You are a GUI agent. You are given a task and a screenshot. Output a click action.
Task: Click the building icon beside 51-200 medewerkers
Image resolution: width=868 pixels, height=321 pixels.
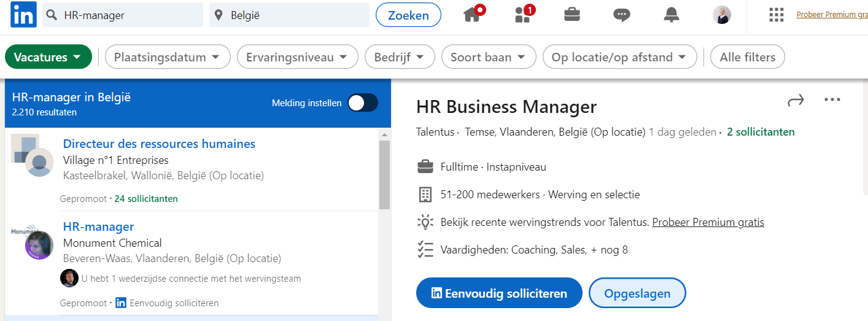click(x=425, y=195)
